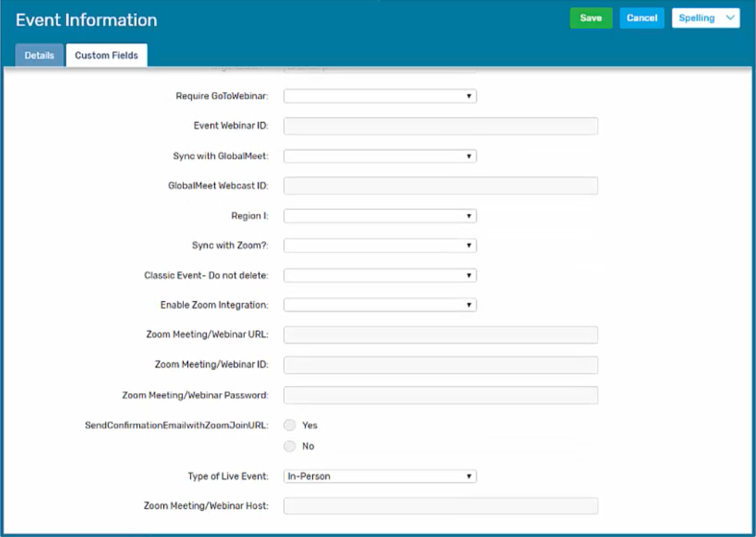This screenshot has width=756, height=537.
Task: Change the Type of Live Event dropdown
Action: pyautogui.click(x=380, y=477)
